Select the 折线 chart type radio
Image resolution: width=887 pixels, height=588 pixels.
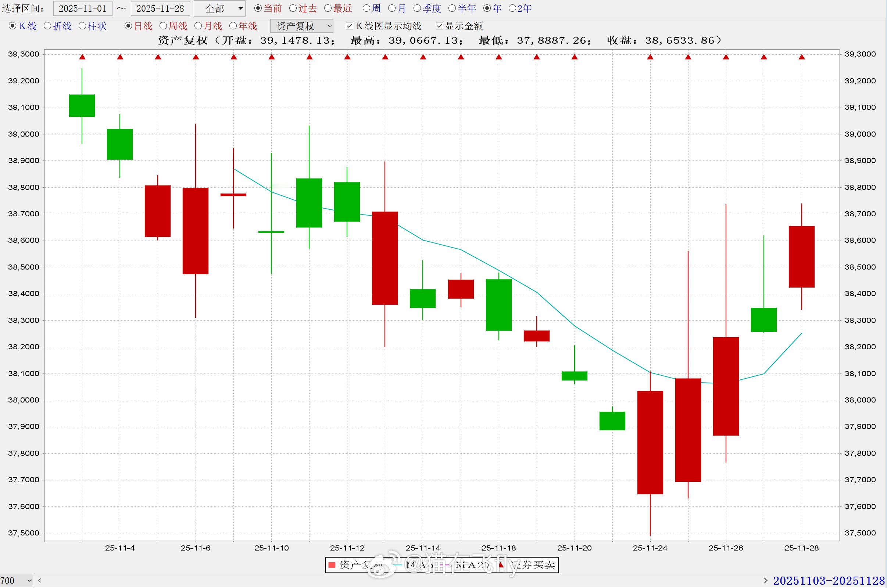pos(48,26)
